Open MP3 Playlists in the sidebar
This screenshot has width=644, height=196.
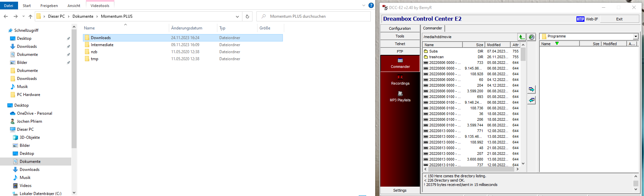pos(400,97)
